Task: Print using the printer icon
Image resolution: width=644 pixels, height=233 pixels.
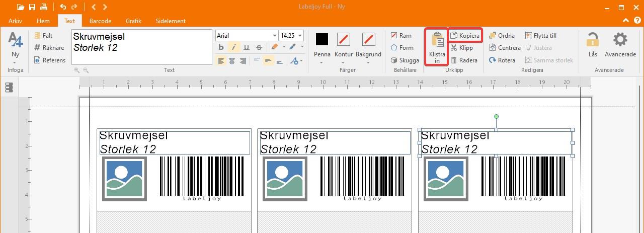Action: click(x=44, y=7)
